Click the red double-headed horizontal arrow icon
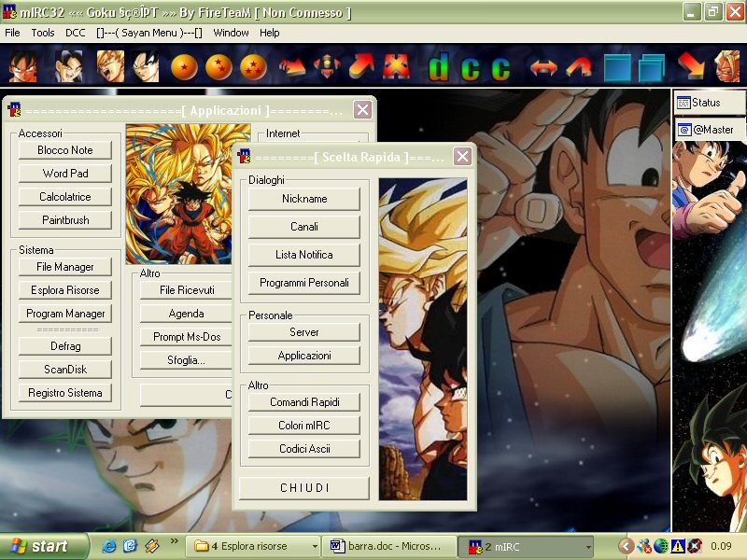Viewport: 747px width, 560px height. click(543, 67)
